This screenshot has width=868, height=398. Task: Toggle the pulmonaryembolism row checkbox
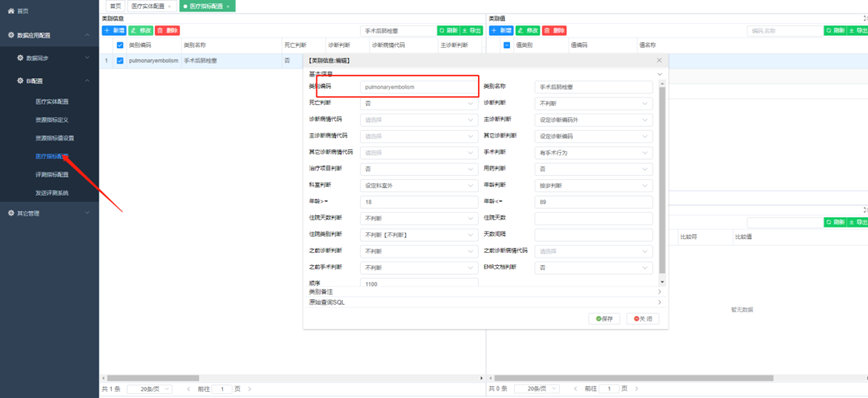pos(120,61)
